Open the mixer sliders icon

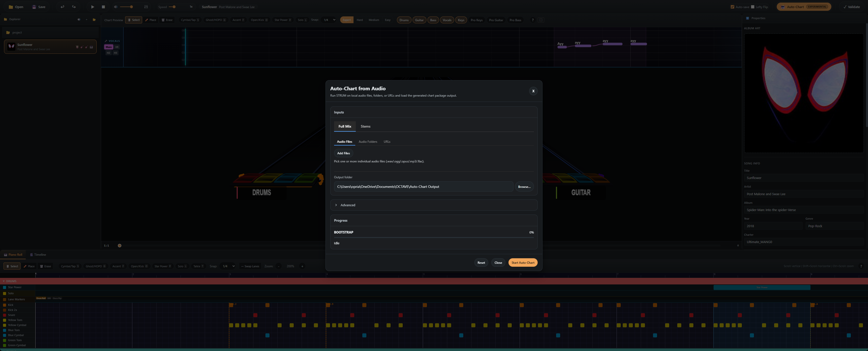pos(146,7)
